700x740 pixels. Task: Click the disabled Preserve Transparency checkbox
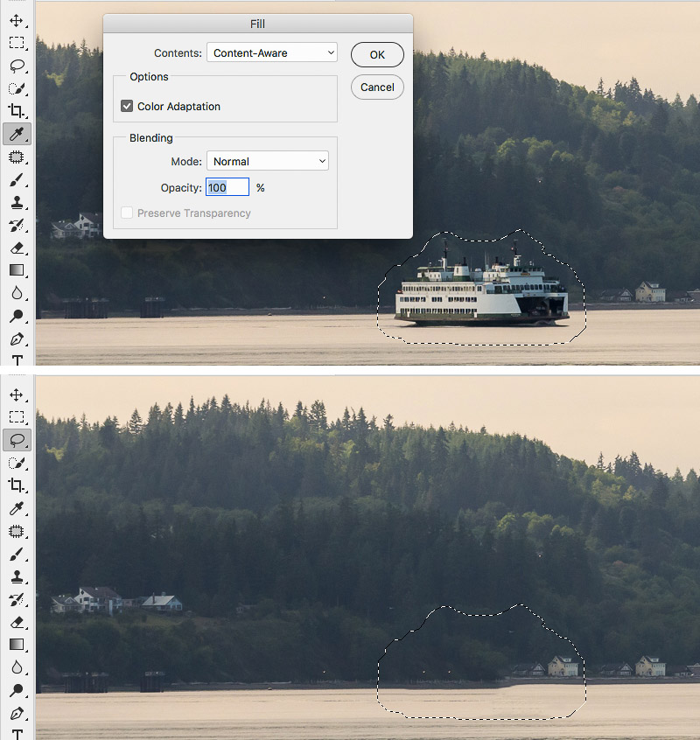(x=127, y=213)
